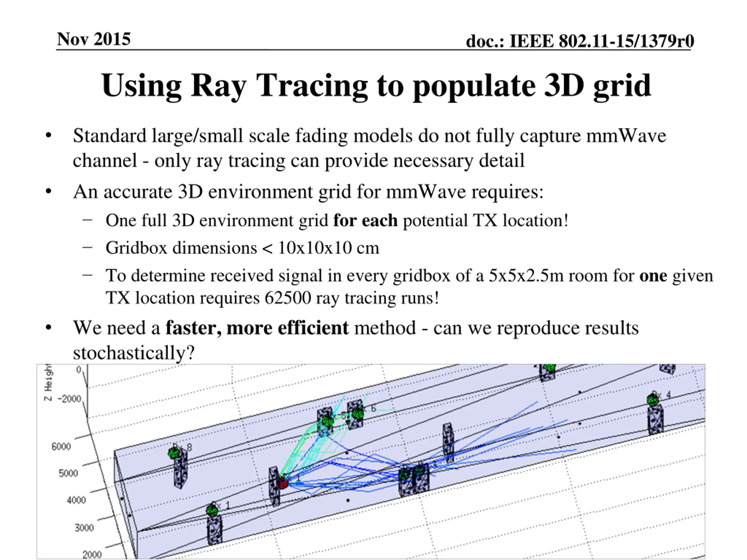Click the -2000 Z axis tick label
747x560 pixels.
click(69, 399)
